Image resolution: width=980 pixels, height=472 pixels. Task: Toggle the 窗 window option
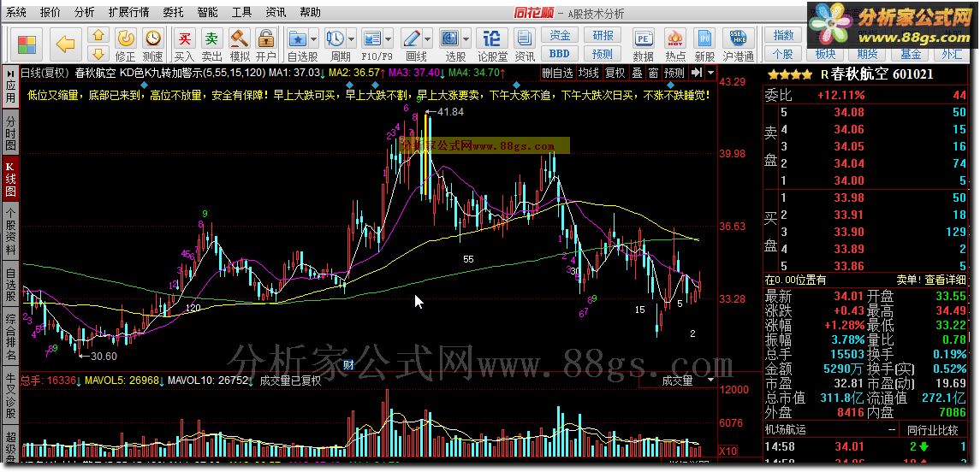click(x=652, y=73)
